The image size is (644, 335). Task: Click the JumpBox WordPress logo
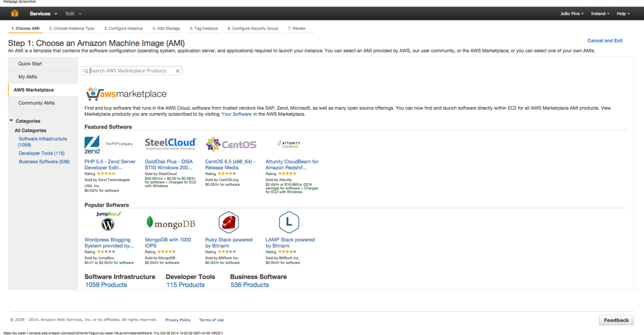pos(108,221)
